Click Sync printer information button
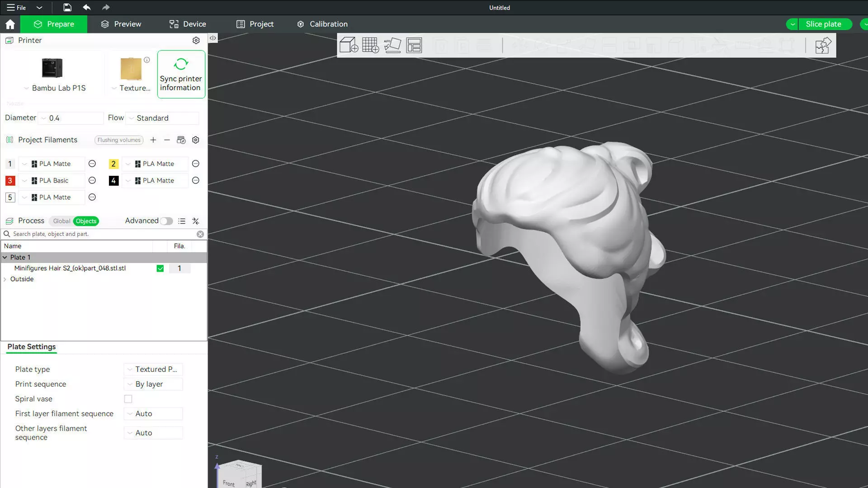 (x=181, y=74)
